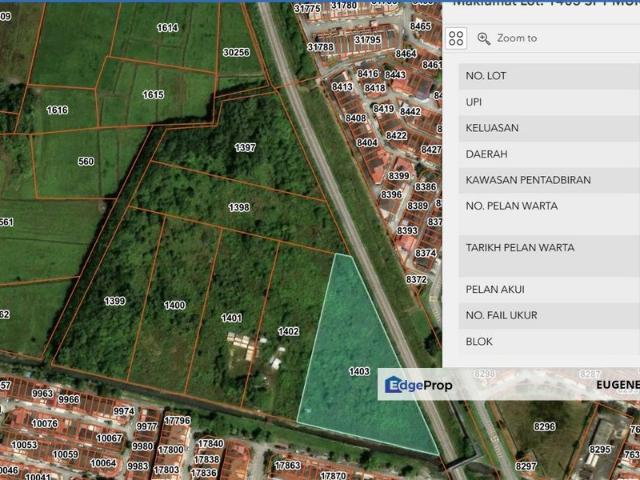
Task: Click lot 8413 label on map
Action: [x=342, y=87]
